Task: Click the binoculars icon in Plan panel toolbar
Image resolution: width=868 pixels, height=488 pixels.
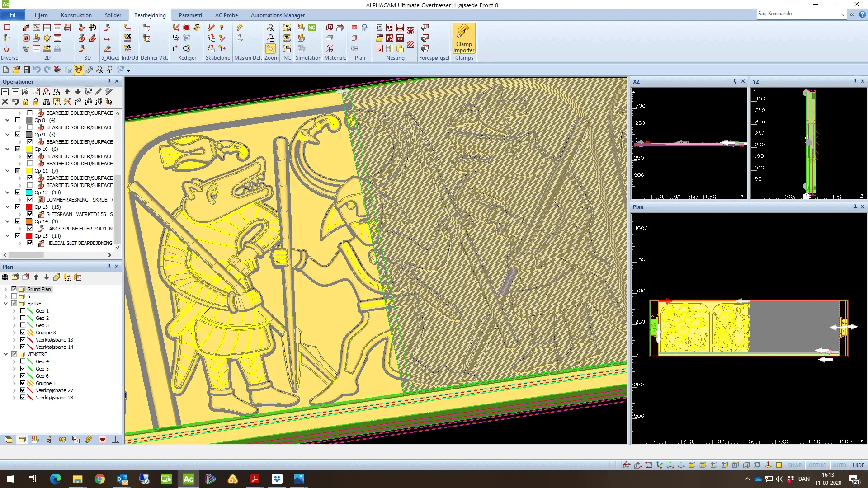Action: tap(5, 277)
